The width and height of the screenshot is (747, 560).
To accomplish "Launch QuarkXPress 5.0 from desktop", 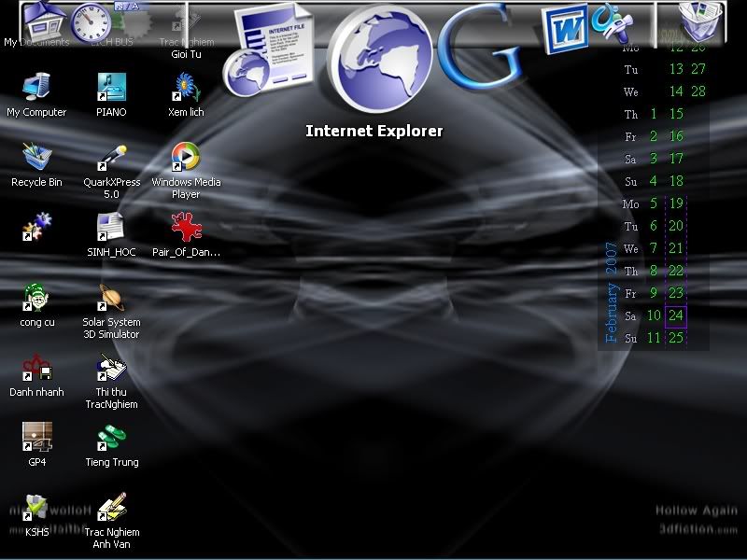I will (111, 157).
